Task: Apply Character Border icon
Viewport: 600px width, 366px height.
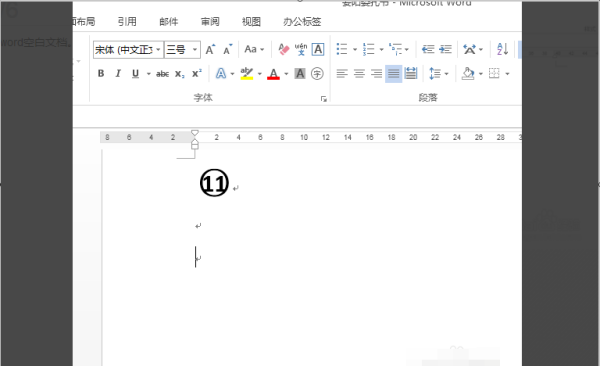Action: (318, 49)
